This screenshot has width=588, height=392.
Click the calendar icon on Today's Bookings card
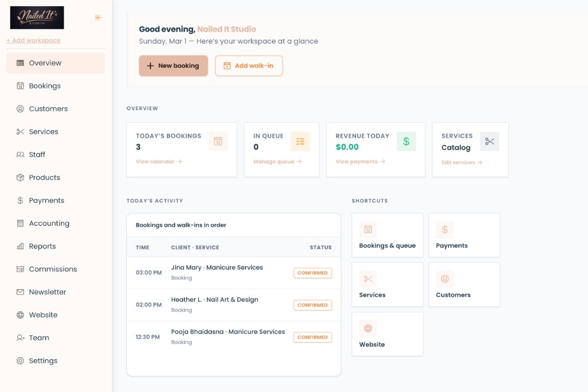click(218, 141)
